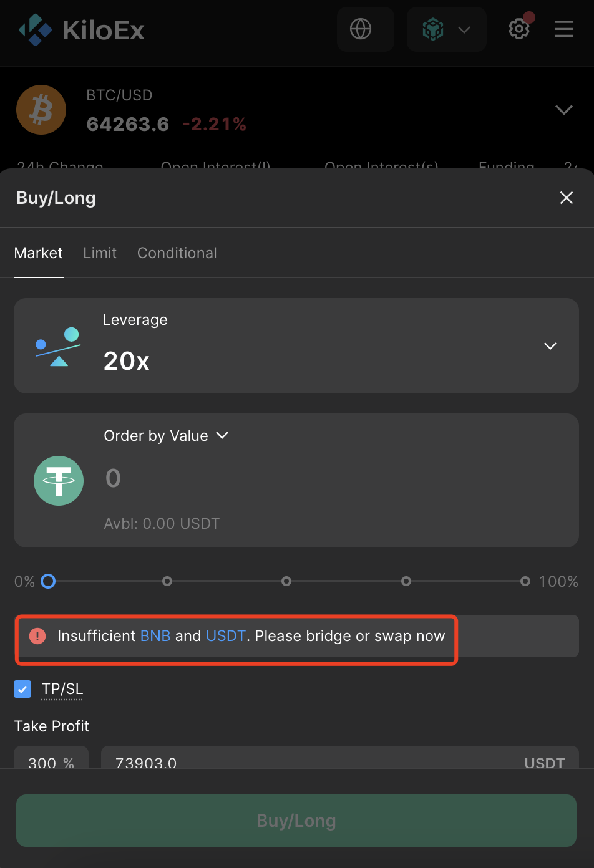Switch to the Conditional tab
This screenshot has width=594, height=868.
[177, 253]
